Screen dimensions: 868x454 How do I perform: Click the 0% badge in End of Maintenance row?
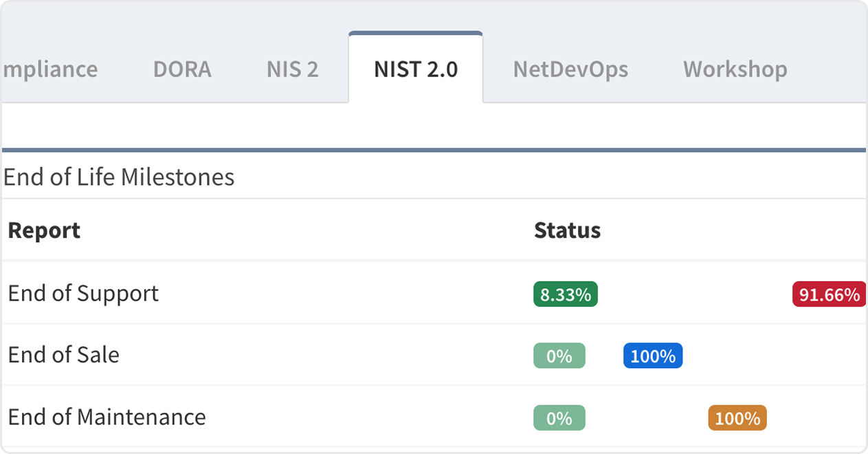tap(559, 418)
